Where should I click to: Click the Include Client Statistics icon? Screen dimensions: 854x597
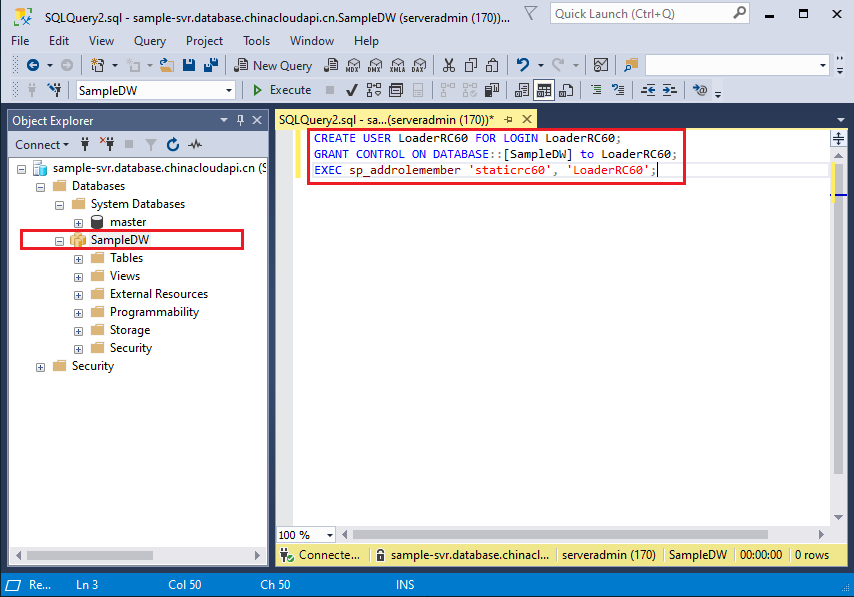(x=492, y=90)
